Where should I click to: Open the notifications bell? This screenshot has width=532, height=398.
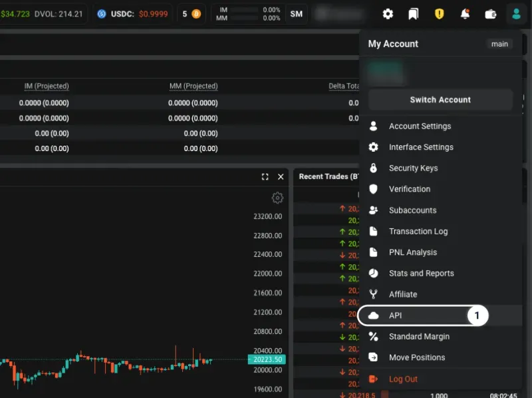point(465,14)
